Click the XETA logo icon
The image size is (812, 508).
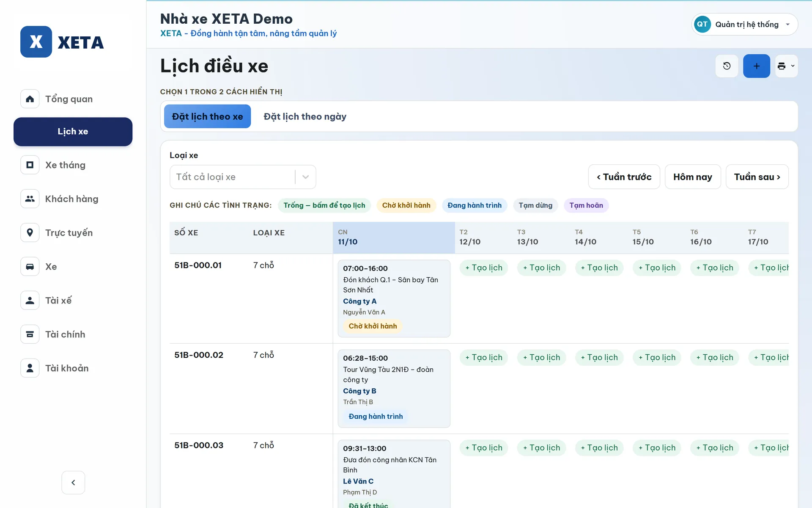pyautogui.click(x=36, y=42)
